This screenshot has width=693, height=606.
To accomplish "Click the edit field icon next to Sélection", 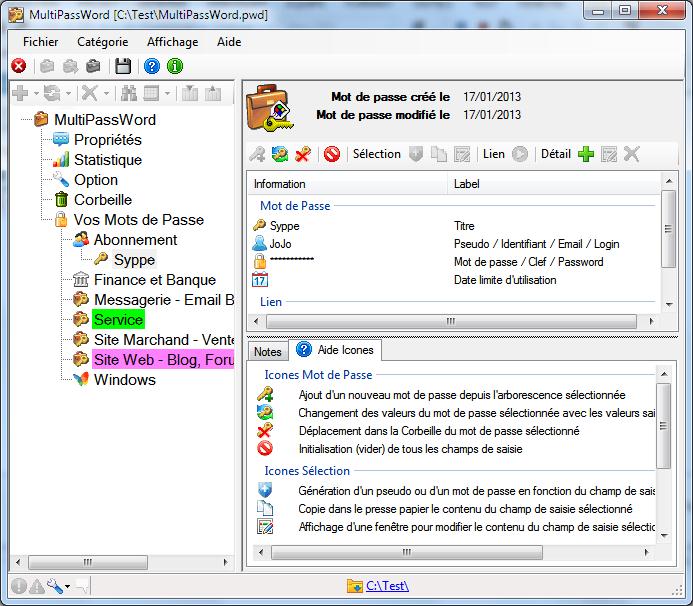I will (x=462, y=154).
